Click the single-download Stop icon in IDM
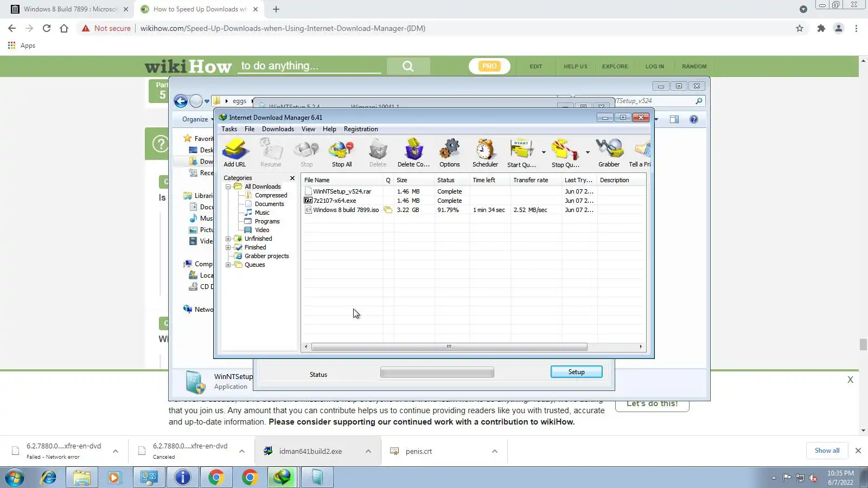This screenshot has height=488, width=868. (307, 152)
